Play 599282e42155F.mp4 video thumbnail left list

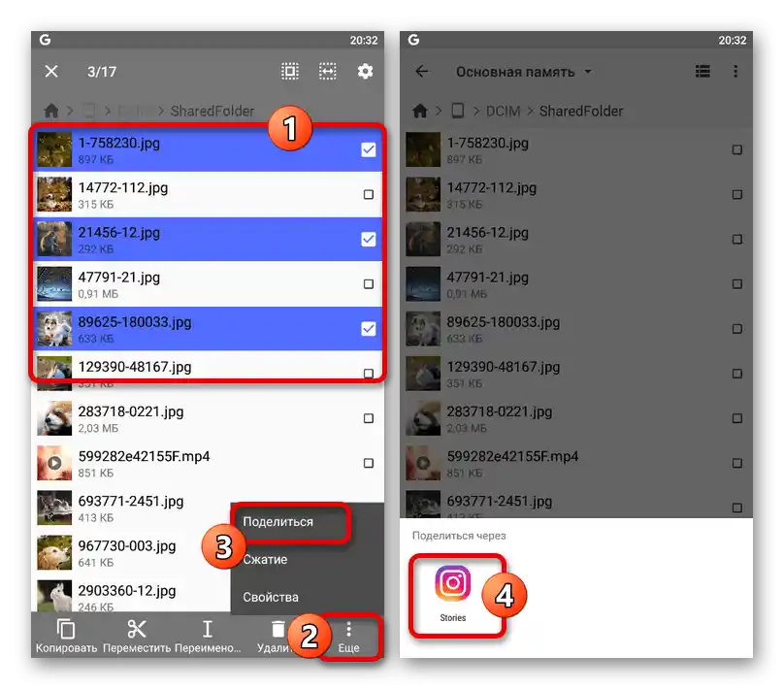[54, 463]
